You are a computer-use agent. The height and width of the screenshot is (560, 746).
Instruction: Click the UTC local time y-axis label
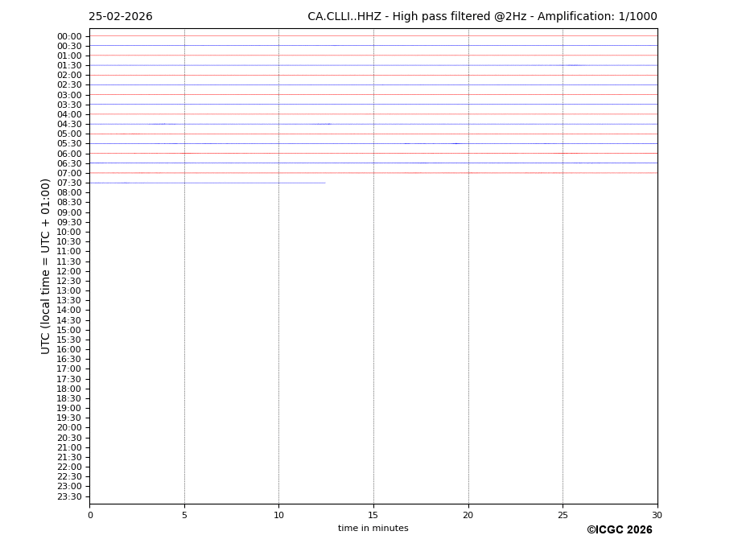point(46,266)
